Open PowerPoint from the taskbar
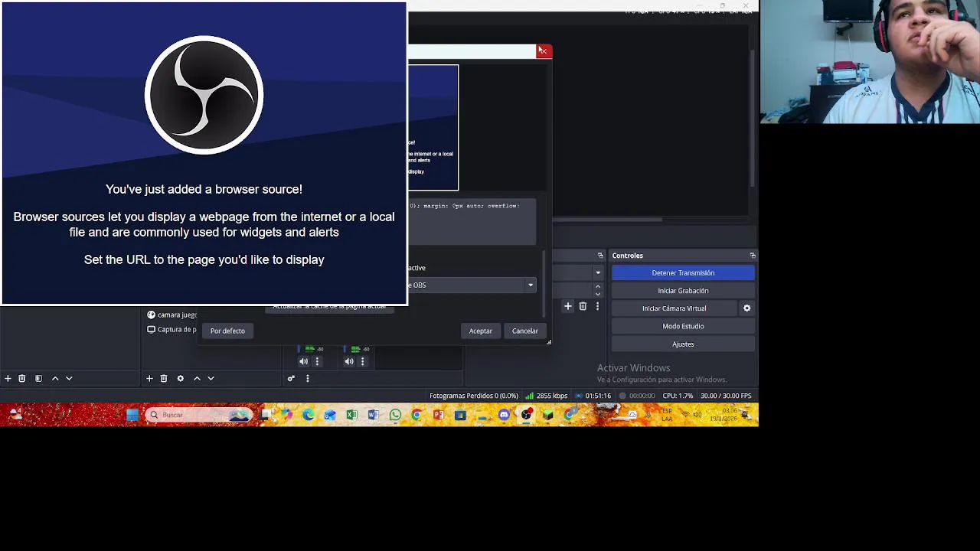 point(439,415)
